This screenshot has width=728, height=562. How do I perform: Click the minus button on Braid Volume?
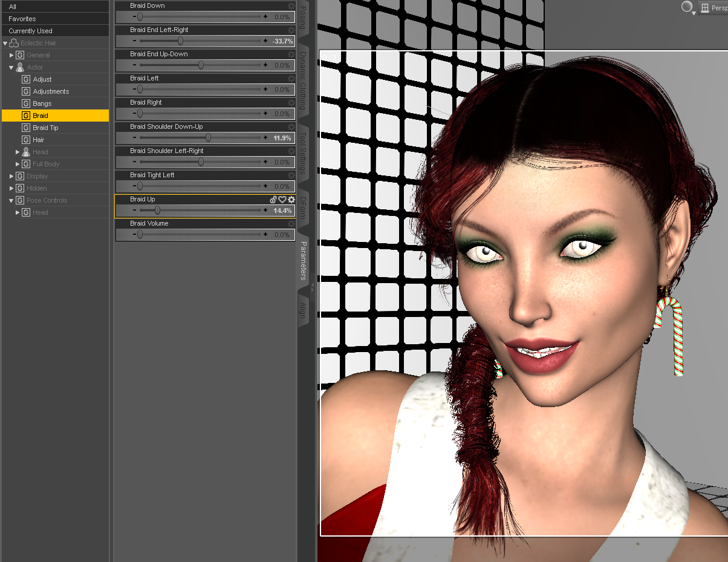[x=134, y=235]
